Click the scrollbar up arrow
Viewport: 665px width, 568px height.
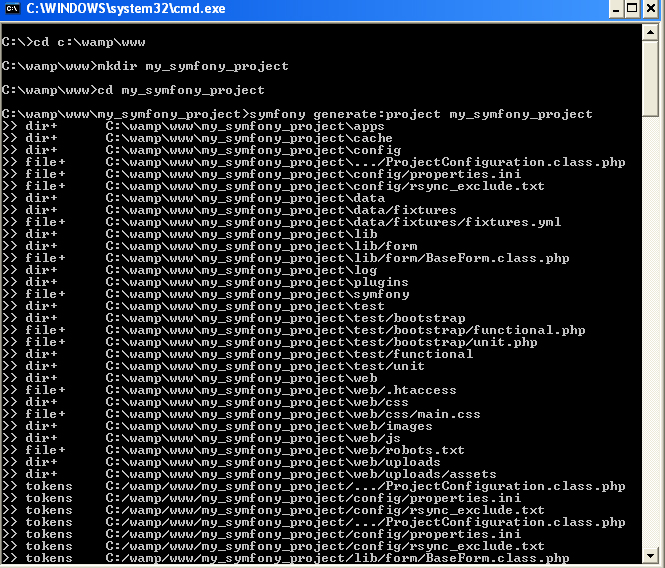pyautogui.click(x=650, y=32)
